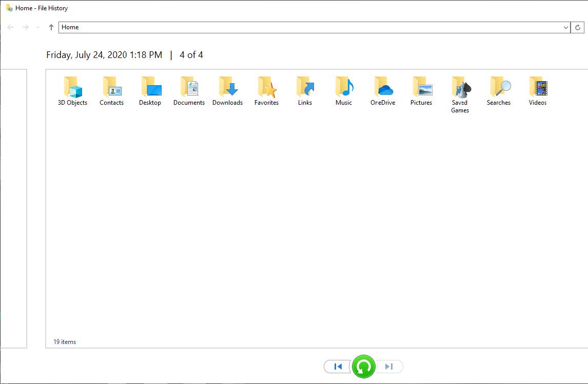
Task: Expand the address bar dropdown
Action: click(x=565, y=27)
